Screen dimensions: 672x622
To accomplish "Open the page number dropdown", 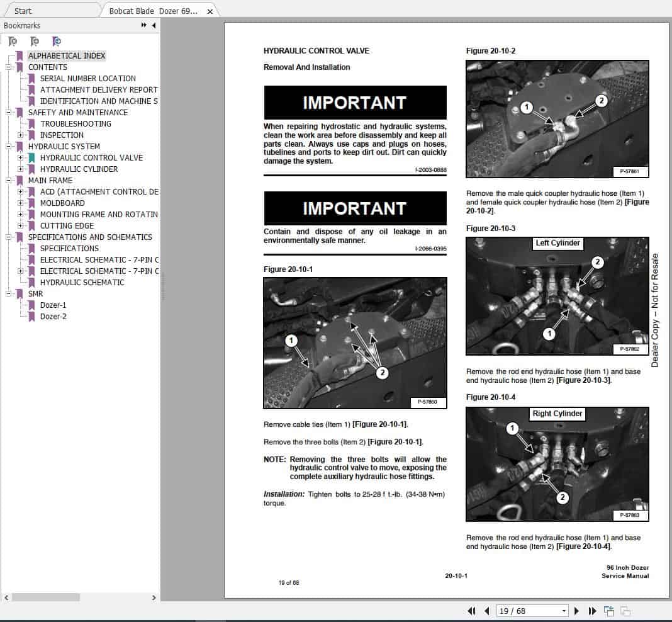I will coord(564,611).
